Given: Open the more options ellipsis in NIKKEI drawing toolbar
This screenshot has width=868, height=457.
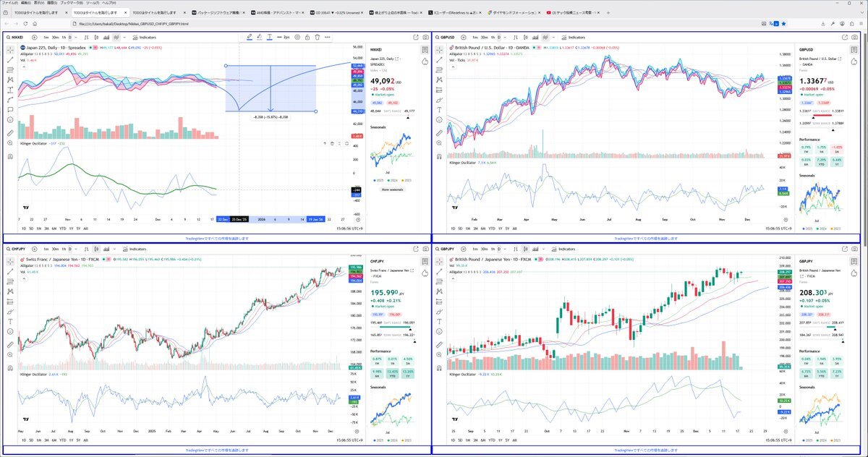Looking at the screenshot, I should 327,37.
